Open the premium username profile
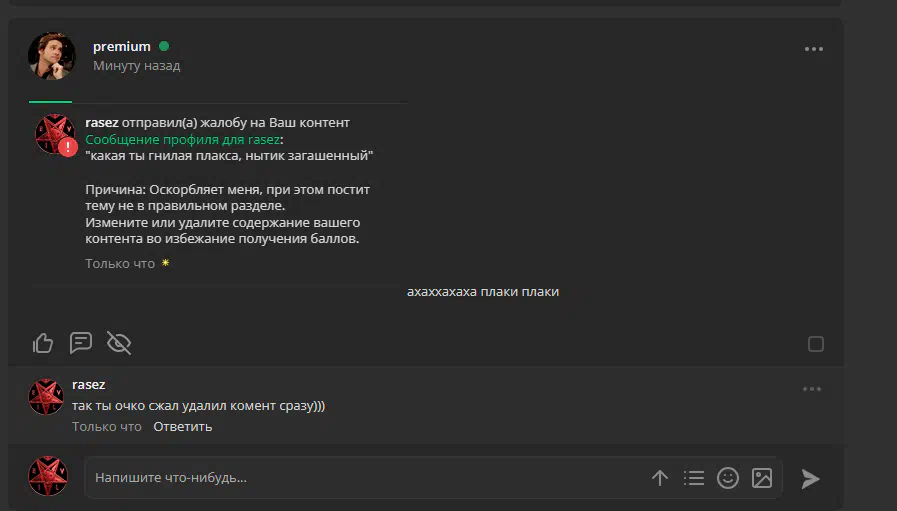 (x=122, y=46)
